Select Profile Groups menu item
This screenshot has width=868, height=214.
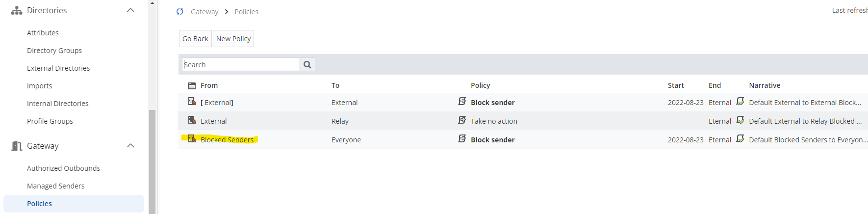coord(50,121)
